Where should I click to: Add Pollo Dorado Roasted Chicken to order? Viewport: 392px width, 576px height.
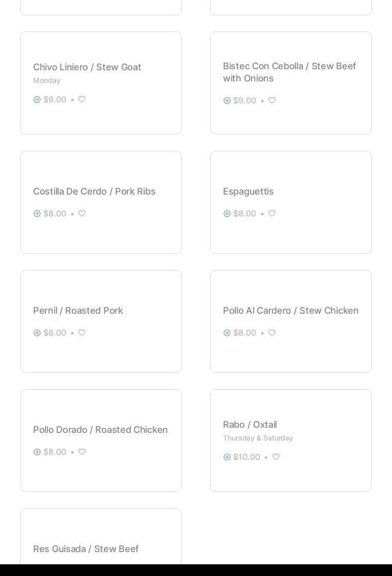pos(37,452)
